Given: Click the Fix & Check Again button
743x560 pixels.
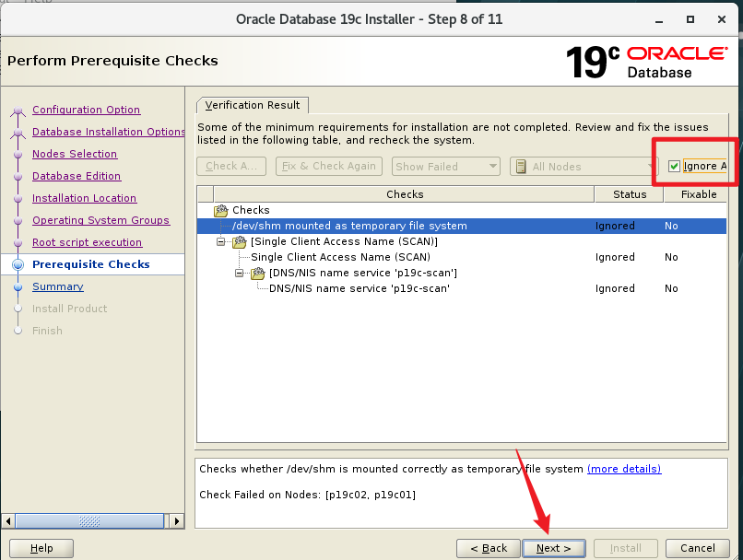Looking at the screenshot, I should click(x=329, y=166).
